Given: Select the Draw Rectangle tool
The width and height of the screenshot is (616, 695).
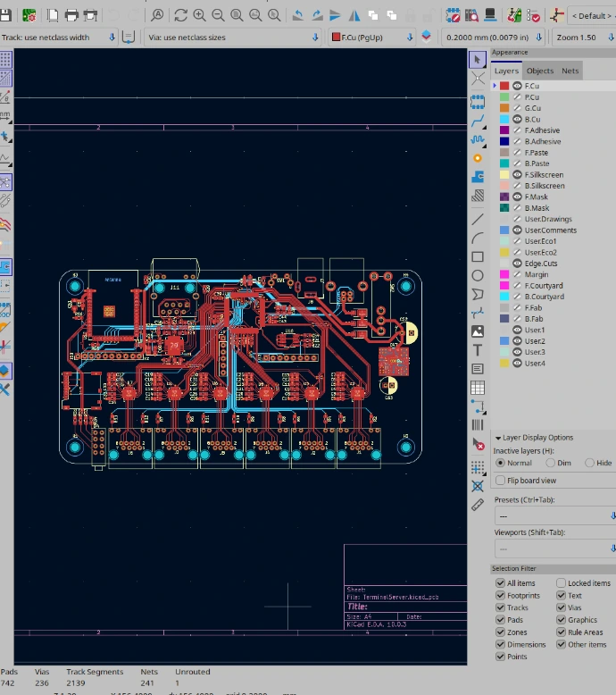Looking at the screenshot, I should (x=478, y=256).
